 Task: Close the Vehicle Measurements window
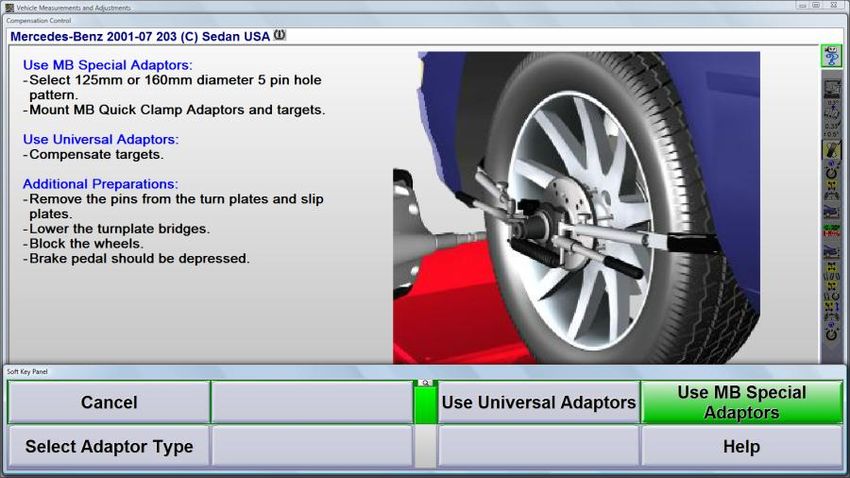click(x=834, y=5)
